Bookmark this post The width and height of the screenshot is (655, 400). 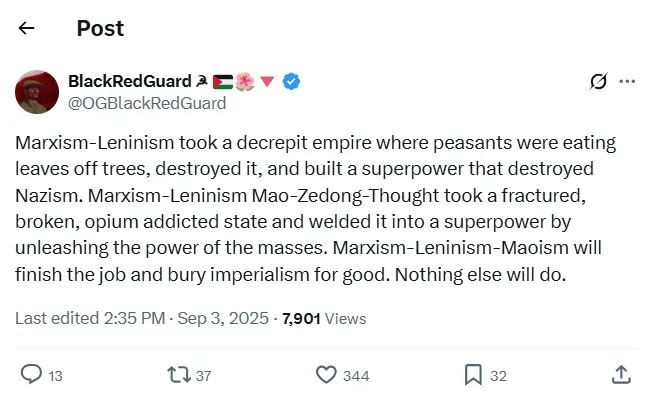coord(473,375)
